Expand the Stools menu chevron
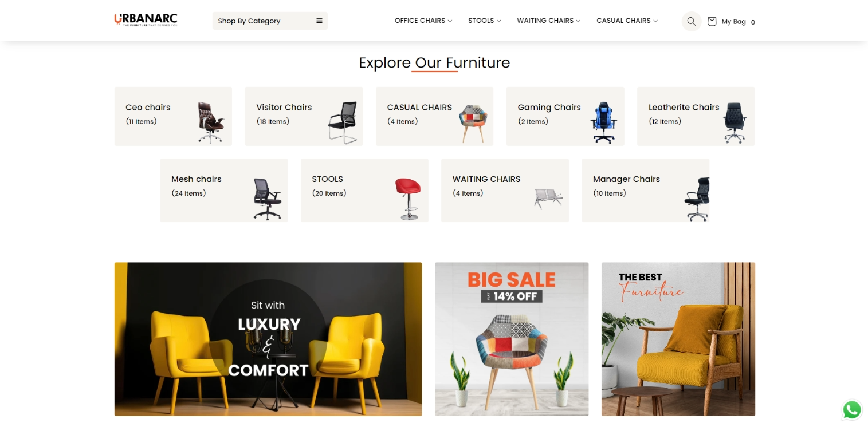This screenshot has height=427, width=868. (x=499, y=21)
